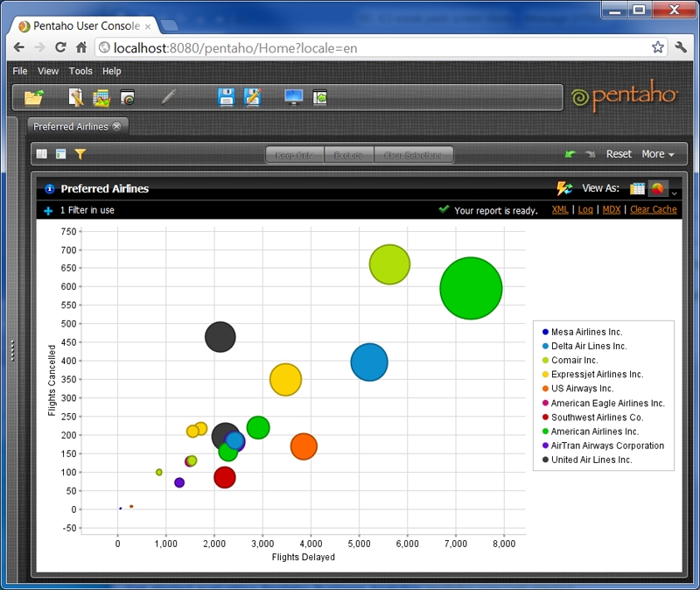Click the browser forward arrow

pyautogui.click(x=39, y=47)
